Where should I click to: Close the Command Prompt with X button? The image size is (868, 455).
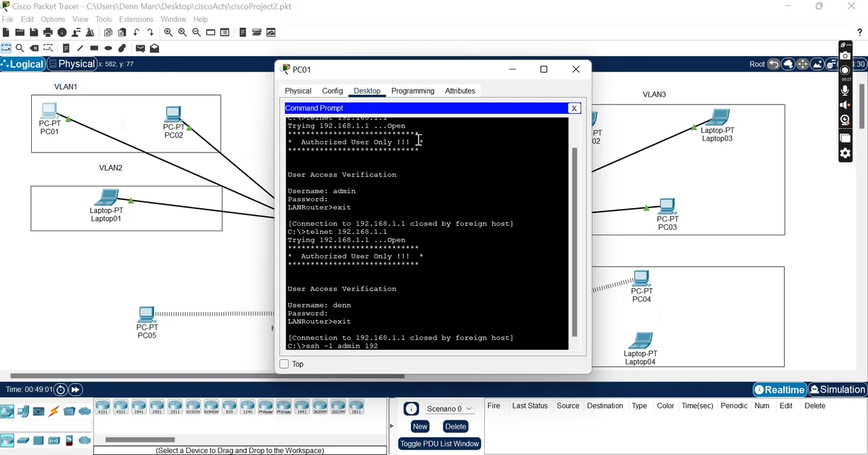click(574, 108)
